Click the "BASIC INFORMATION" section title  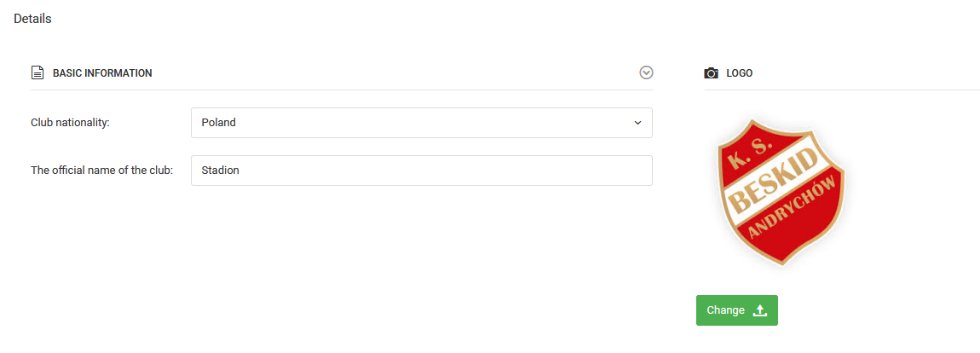[x=102, y=73]
